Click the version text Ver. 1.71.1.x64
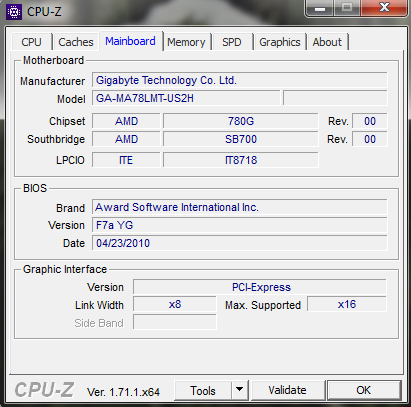 coord(123,392)
